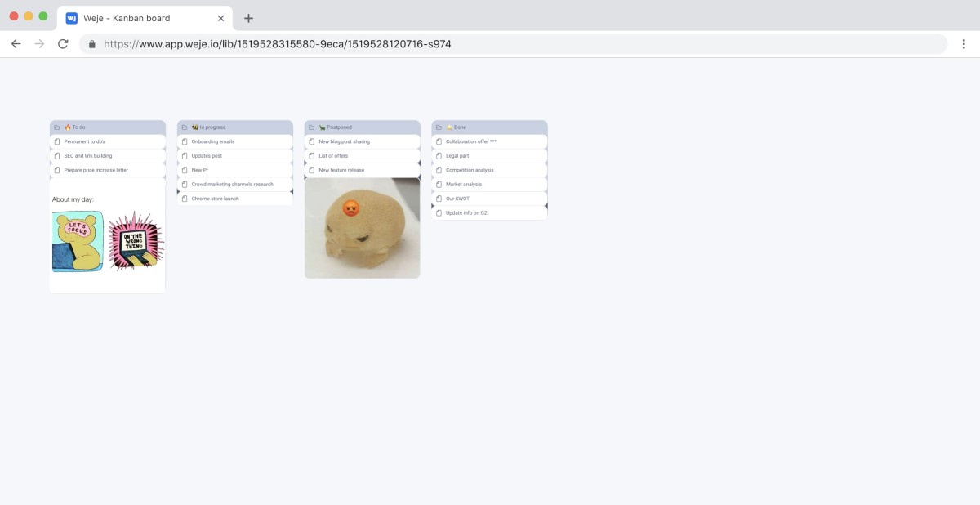Viewport: 980px width, 505px height.
Task: Click document icon beside Legal part
Action: [x=439, y=156]
